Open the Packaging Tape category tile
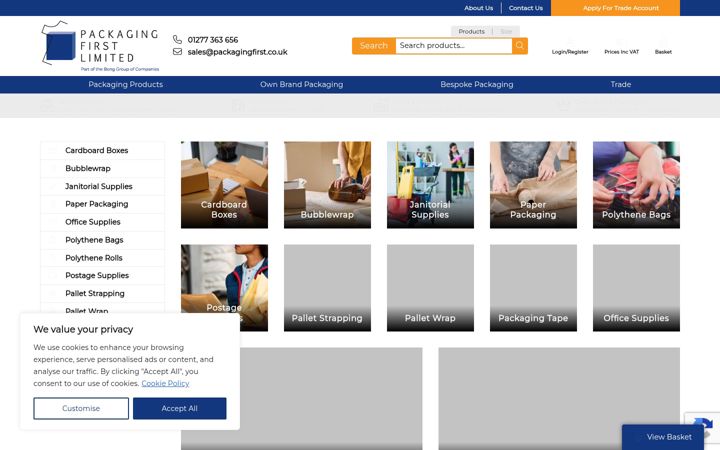Image resolution: width=720 pixels, height=450 pixels. point(533,287)
